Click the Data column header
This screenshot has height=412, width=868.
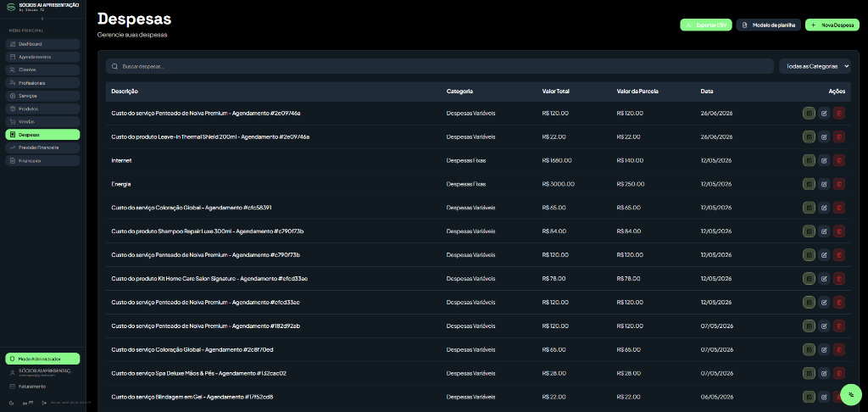pyautogui.click(x=707, y=92)
